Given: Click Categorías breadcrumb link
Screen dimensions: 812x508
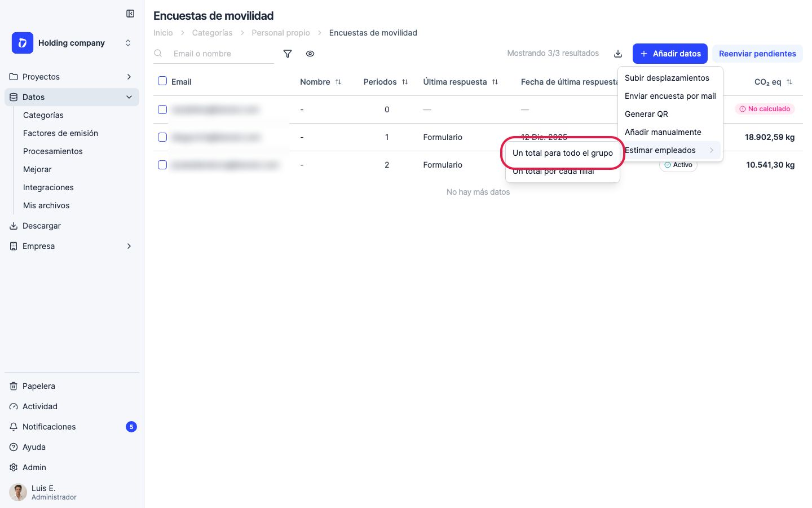Looking at the screenshot, I should (212, 33).
